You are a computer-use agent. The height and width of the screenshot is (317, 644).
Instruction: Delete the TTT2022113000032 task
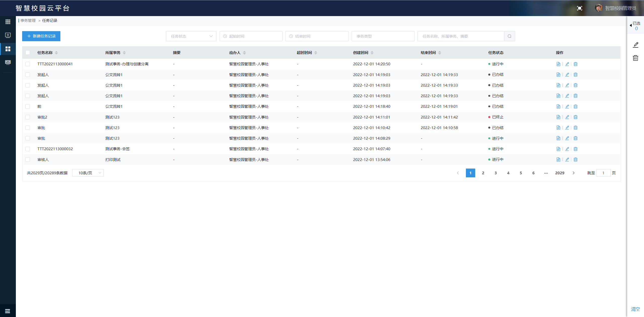click(576, 149)
